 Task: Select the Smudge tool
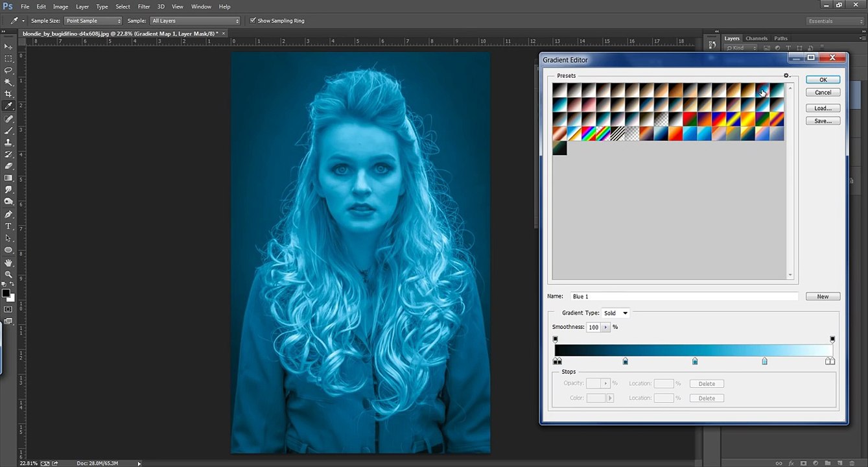[8, 189]
